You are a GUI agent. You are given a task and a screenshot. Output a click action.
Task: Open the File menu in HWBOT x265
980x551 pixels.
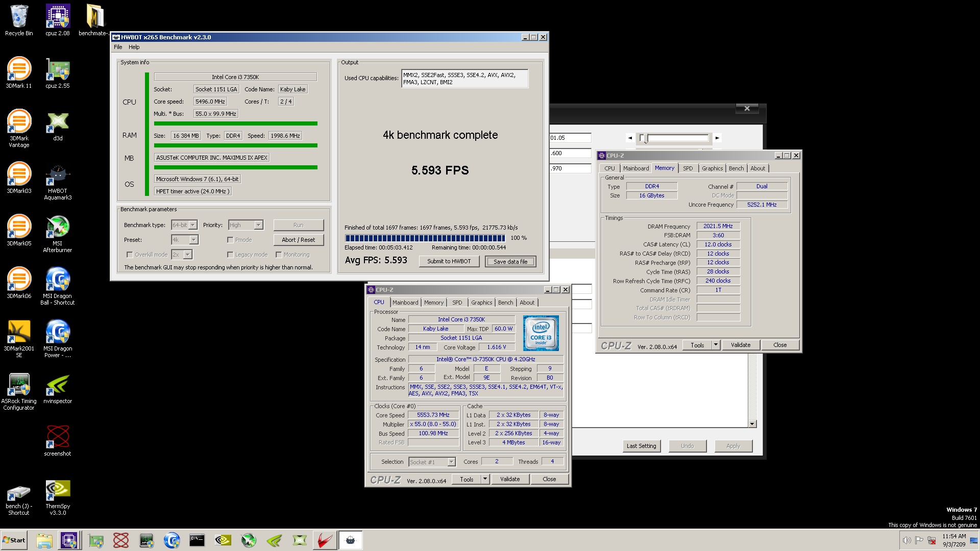point(118,47)
